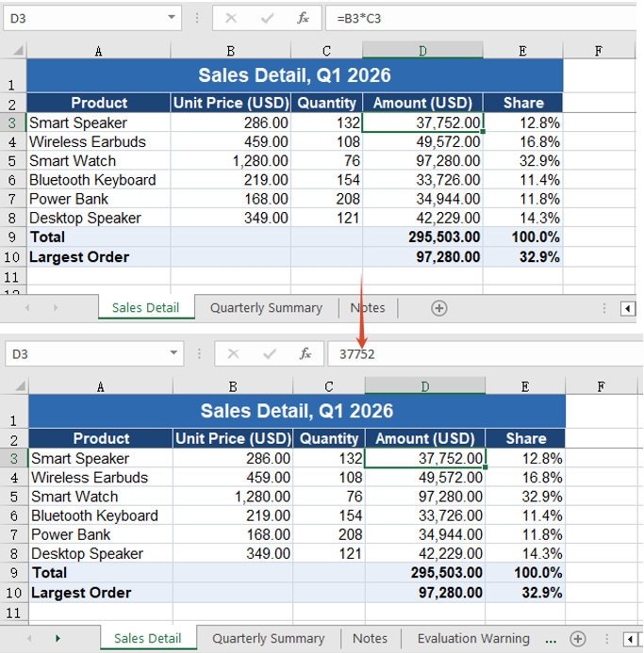Click the Cancel (X) icon in top formula bar
This screenshot has width=644, height=653.
tap(231, 18)
